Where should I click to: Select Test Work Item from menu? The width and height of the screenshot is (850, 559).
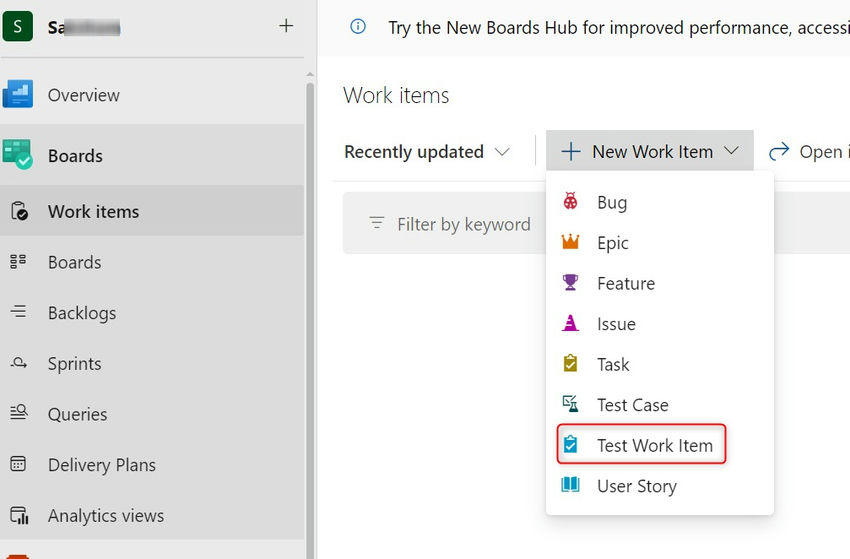654,445
